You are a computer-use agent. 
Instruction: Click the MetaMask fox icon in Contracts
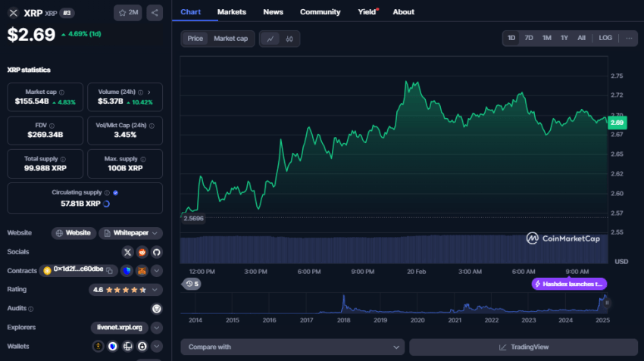point(141,270)
